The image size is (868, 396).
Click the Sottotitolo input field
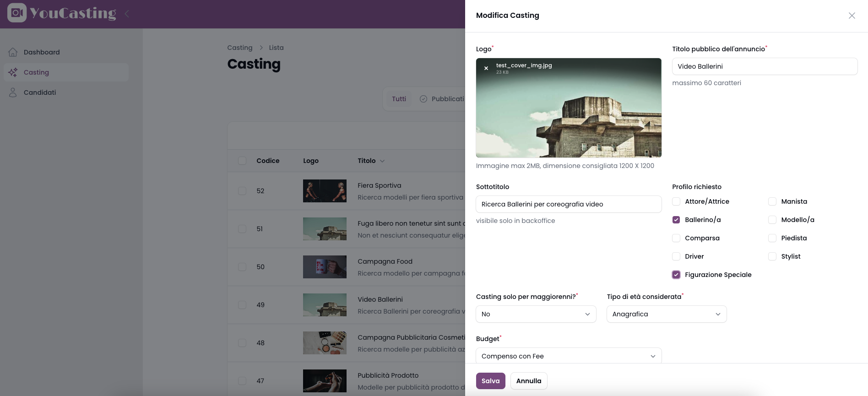click(x=569, y=204)
